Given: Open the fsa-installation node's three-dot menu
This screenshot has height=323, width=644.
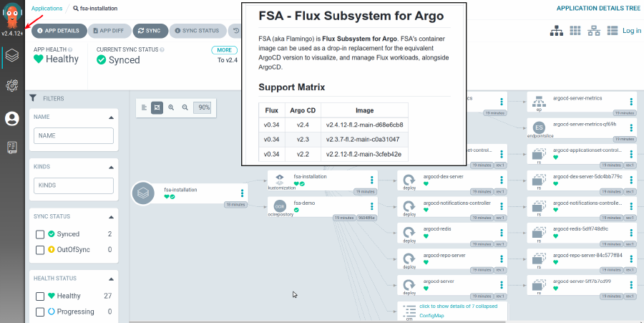Looking at the screenshot, I should click(x=243, y=193).
